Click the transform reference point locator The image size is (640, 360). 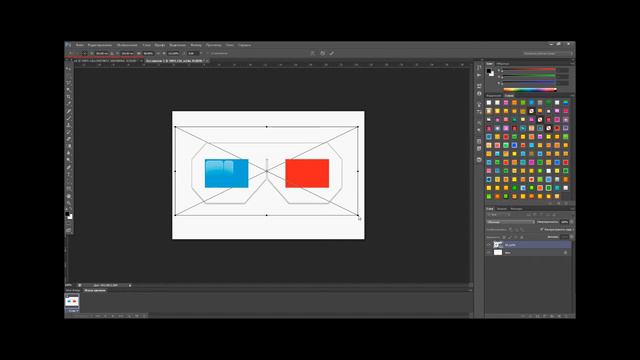coord(84,53)
